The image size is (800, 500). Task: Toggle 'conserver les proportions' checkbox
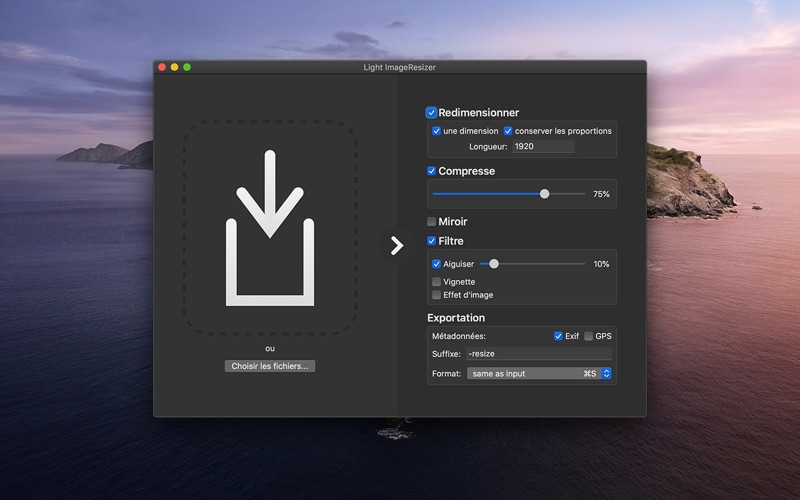coord(508,131)
